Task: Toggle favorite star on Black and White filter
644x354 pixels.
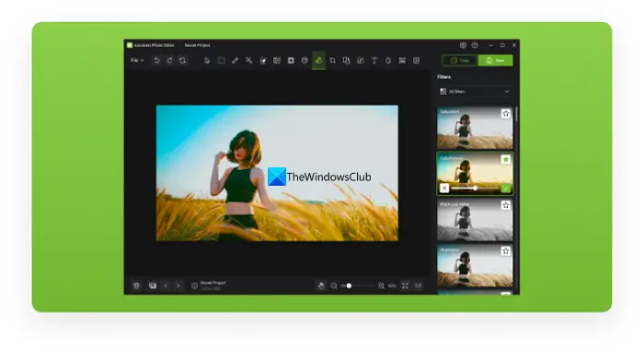Action: 506,205
